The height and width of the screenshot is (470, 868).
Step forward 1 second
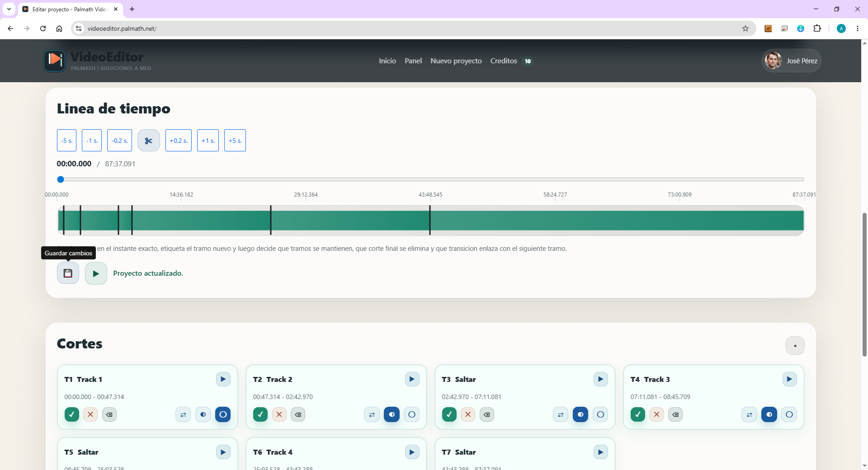coord(208,141)
